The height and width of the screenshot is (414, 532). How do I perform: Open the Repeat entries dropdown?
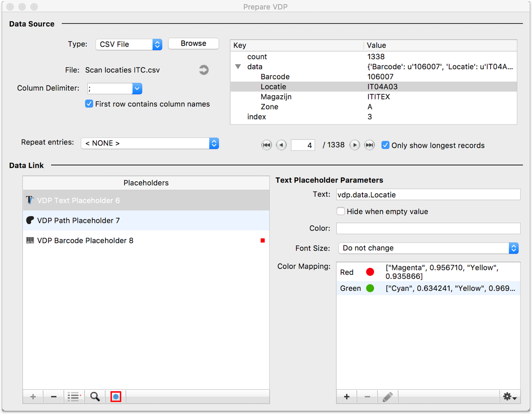click(150, 143)
